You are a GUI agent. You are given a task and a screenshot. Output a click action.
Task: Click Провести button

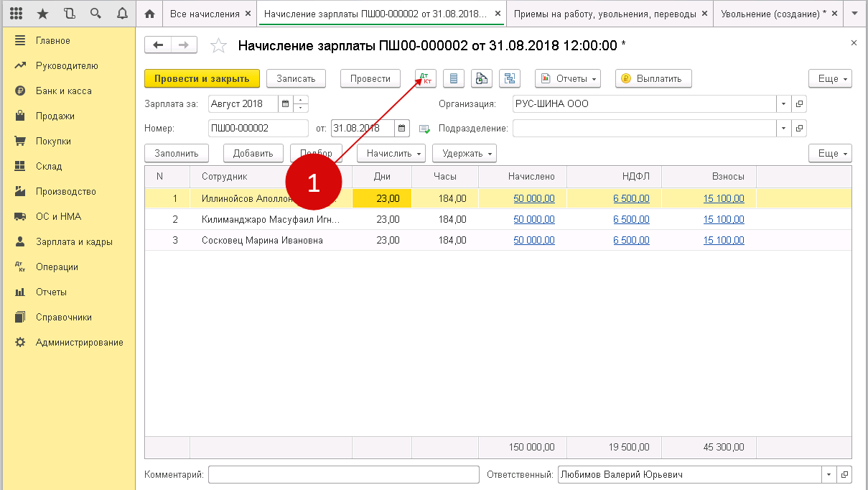370,78
